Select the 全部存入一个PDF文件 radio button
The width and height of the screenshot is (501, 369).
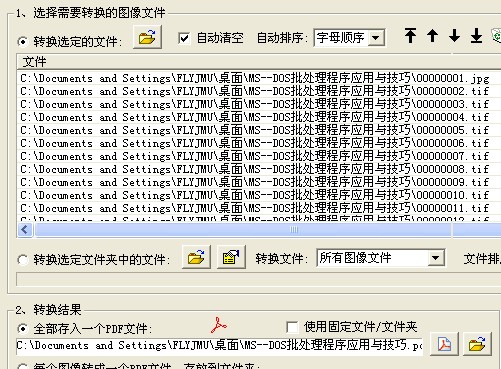(23, 329)
